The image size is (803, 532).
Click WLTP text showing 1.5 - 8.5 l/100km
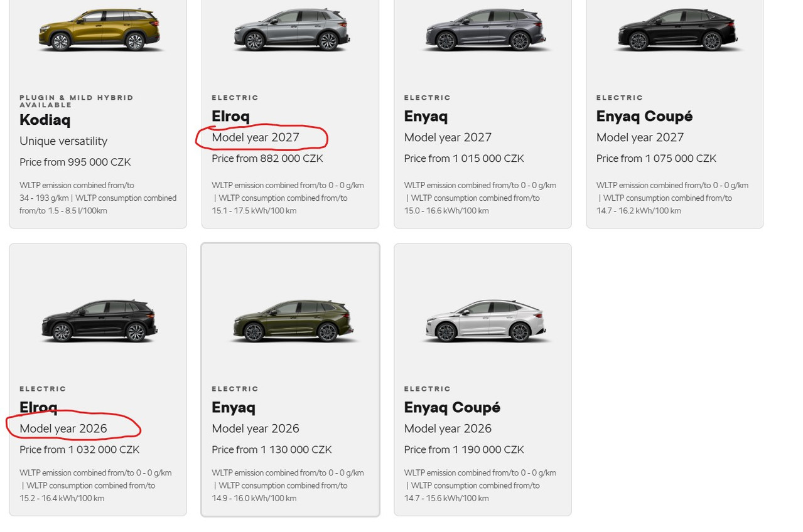pos(98,198)
